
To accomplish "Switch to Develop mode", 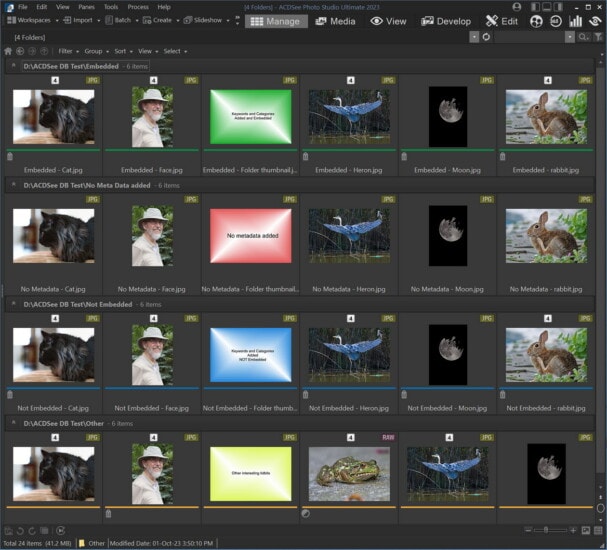I will [444, 20].
